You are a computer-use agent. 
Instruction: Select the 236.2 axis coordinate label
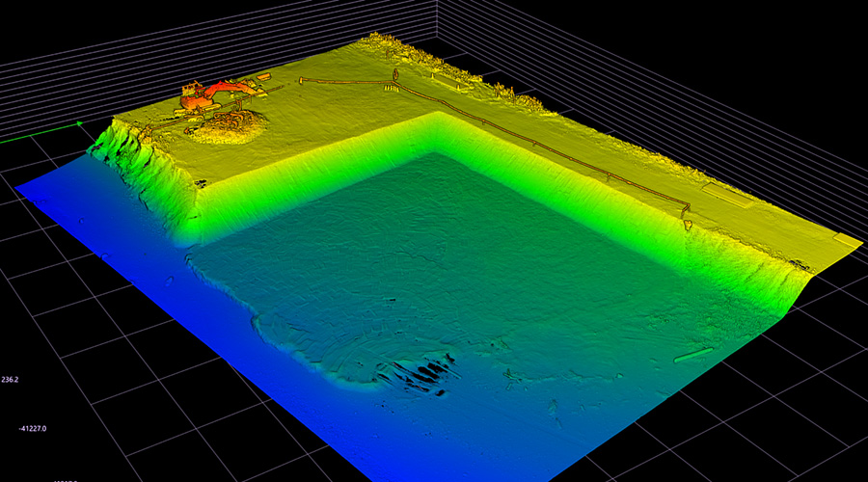point(10,380)
